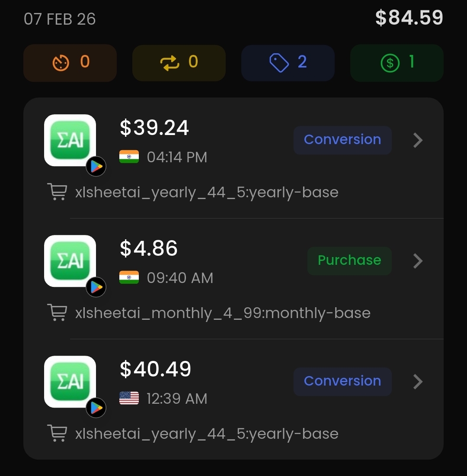Image resolution: width=467 pixels, height=476 pixels.
Task: Tap the app icon for the $39.24 transaction
Action: 70,140
